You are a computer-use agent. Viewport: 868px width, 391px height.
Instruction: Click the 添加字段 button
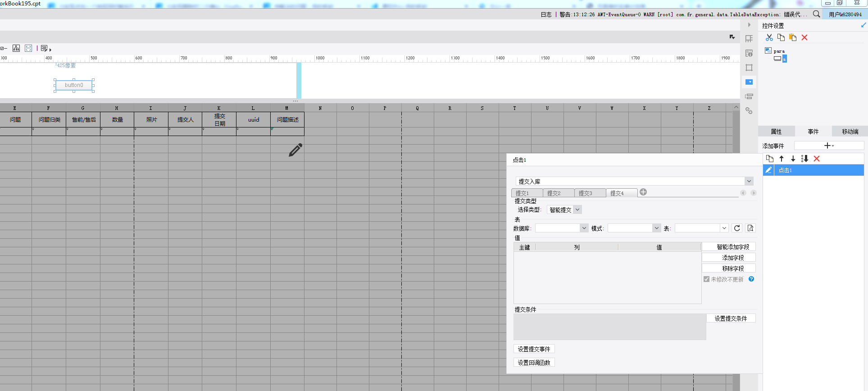coord(728,258)
